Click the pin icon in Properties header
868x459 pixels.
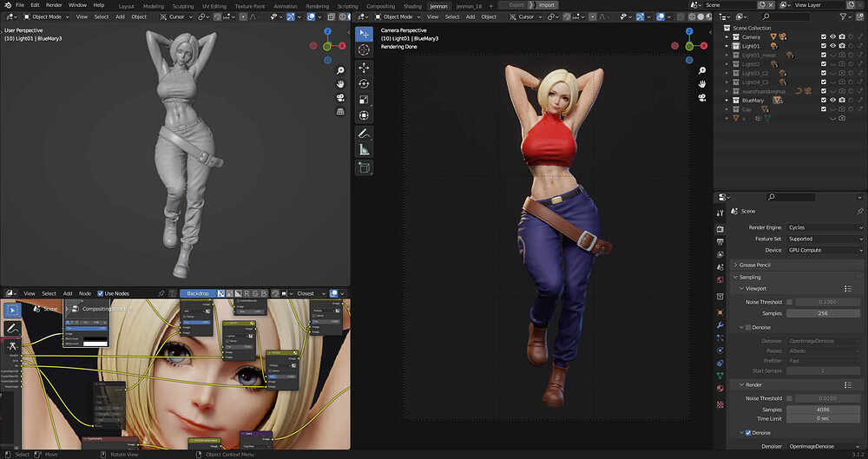click(x=859, y=212)
